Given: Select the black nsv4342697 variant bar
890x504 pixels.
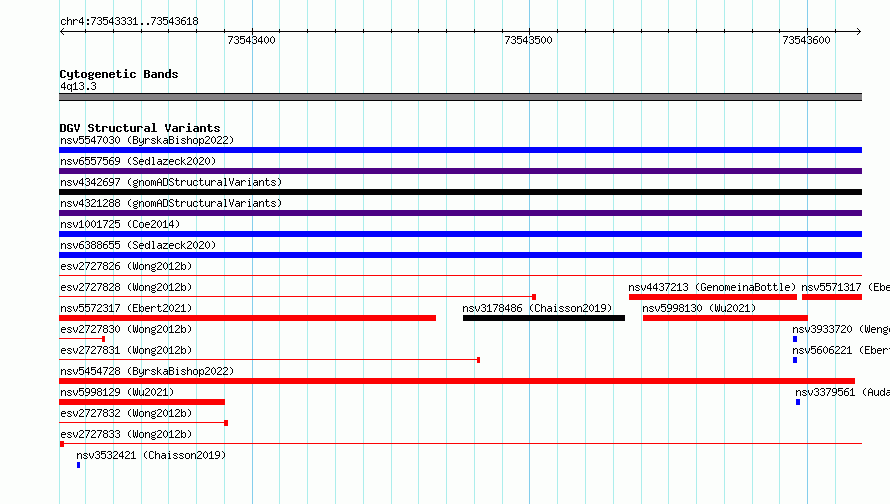Looking at the screenshot, I should click(x=460, y=192).
